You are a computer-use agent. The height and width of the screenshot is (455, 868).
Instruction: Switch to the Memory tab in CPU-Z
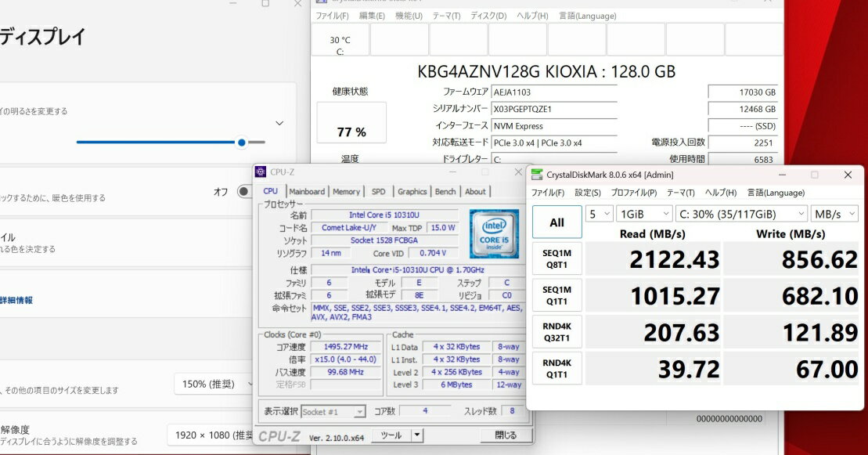[346, 191]
